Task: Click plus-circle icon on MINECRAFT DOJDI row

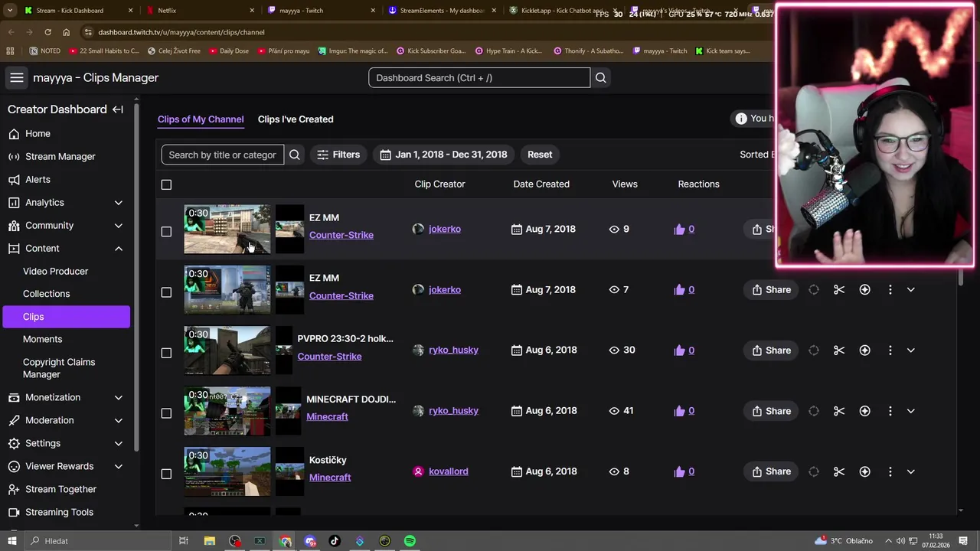Action: coord(864,411)
